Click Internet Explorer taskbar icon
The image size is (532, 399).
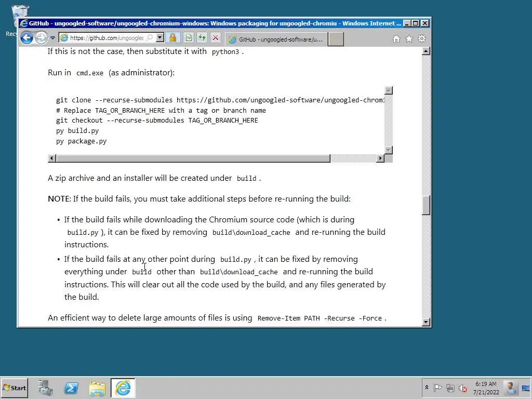pyautogui.click(x=123, y=388)
